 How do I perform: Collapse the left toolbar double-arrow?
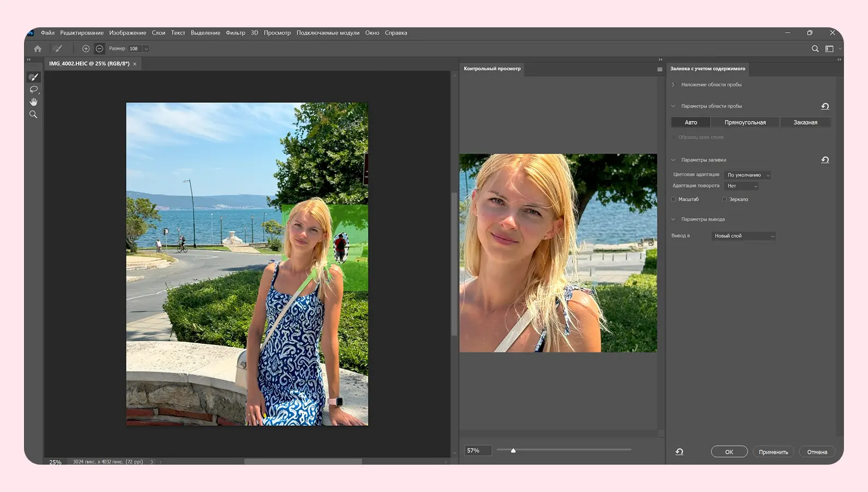[x=29, y=60]
